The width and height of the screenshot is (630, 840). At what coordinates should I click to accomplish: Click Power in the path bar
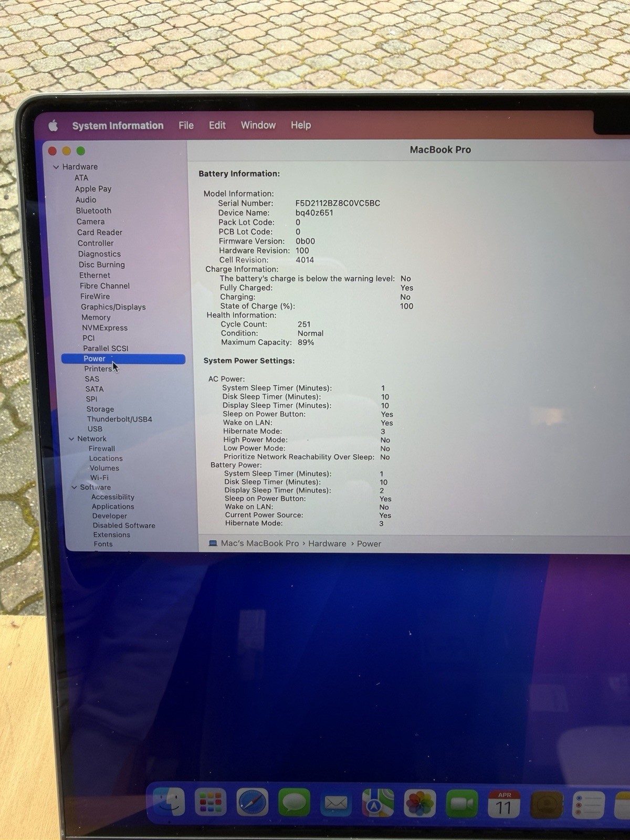(x=369, y=543)
